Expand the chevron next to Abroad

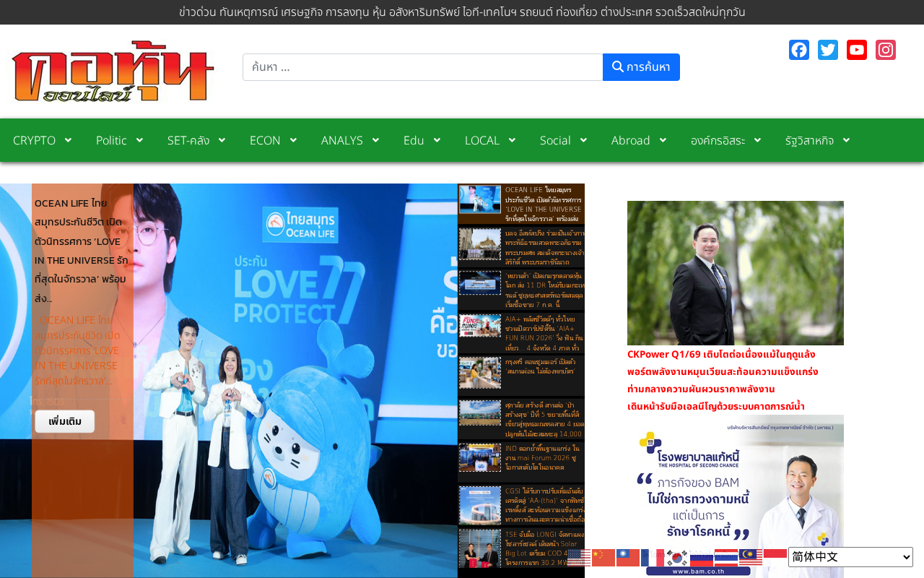pos(663,140)
